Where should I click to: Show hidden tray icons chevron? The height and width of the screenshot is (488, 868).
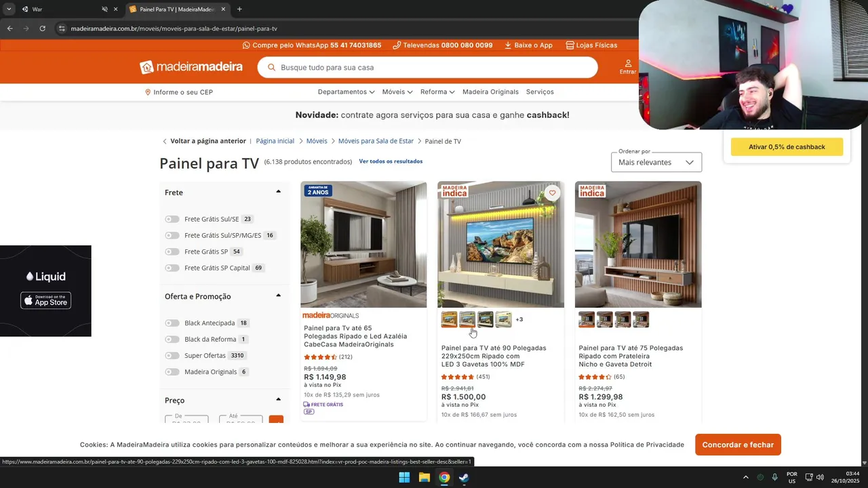[745, 477]
